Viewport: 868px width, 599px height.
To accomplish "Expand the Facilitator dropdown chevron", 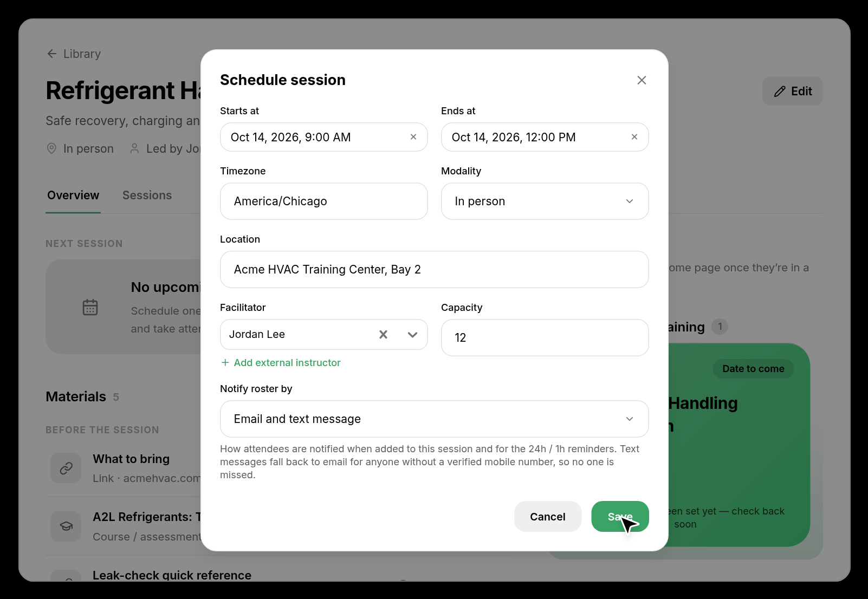I will 412,335.
